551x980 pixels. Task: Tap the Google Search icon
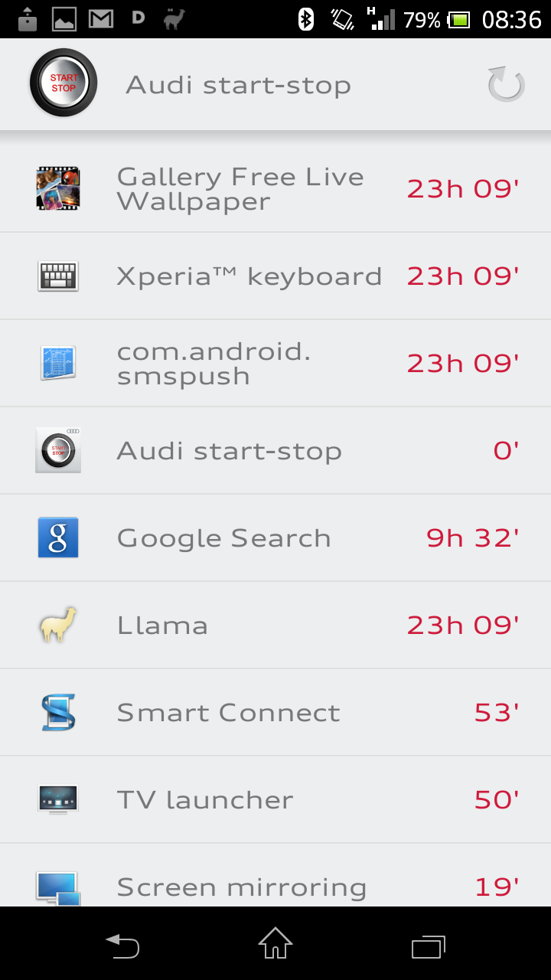pyautogui.click(x=58, y=537)
